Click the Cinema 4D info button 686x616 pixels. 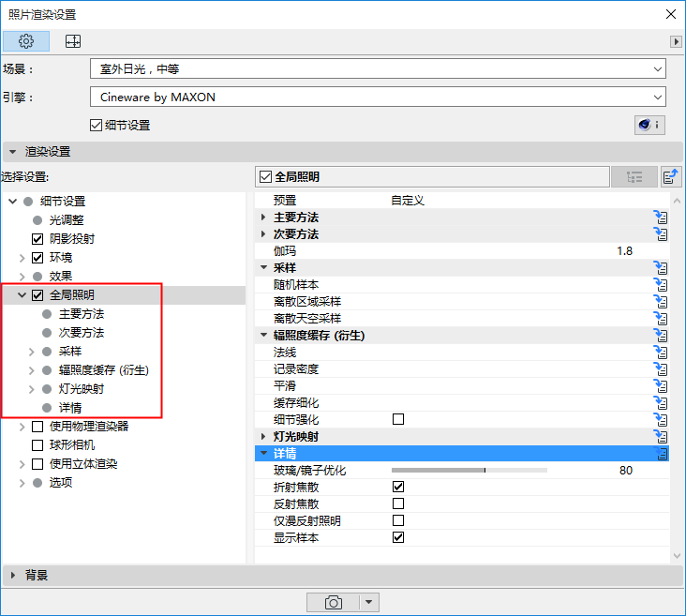click(x=649, y=126)
